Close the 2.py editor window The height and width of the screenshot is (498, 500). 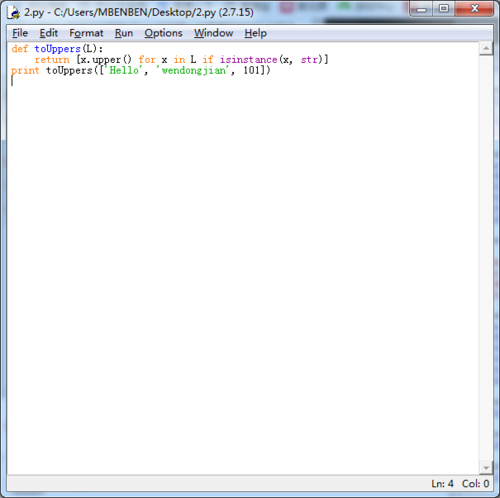pos(474,9)
